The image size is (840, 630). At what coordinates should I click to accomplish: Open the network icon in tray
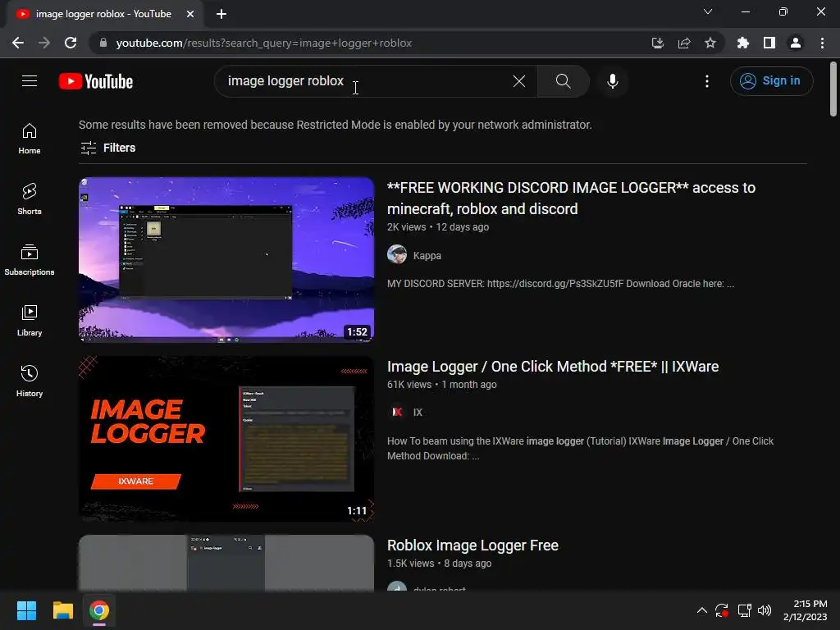coord(743,610)
